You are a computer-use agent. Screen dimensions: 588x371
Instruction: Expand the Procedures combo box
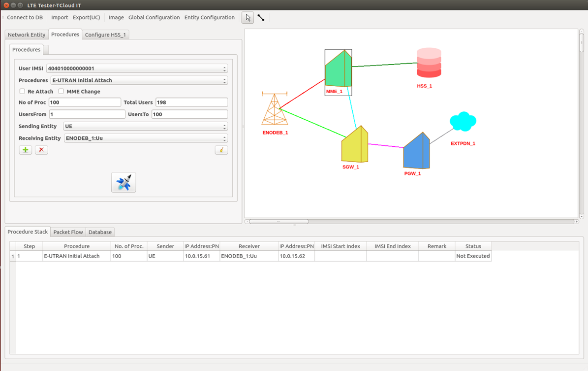point(139,80)
